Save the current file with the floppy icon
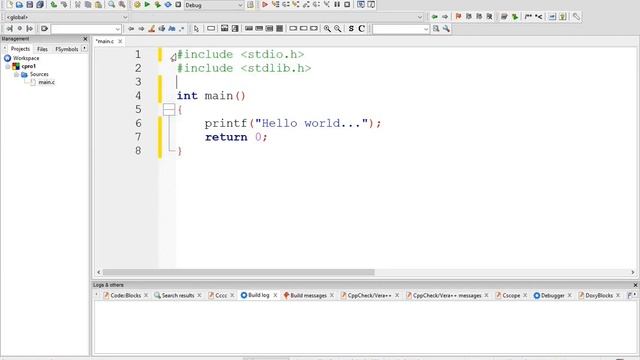Image resolution: width=640 pixels, height=360 pixels. 29,5
